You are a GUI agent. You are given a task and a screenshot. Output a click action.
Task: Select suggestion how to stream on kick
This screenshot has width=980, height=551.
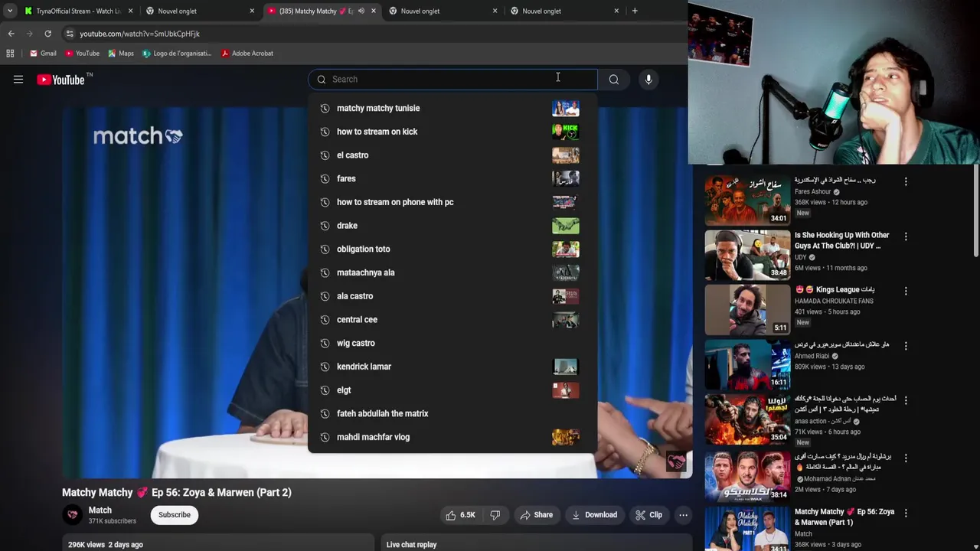coord(452,132)
